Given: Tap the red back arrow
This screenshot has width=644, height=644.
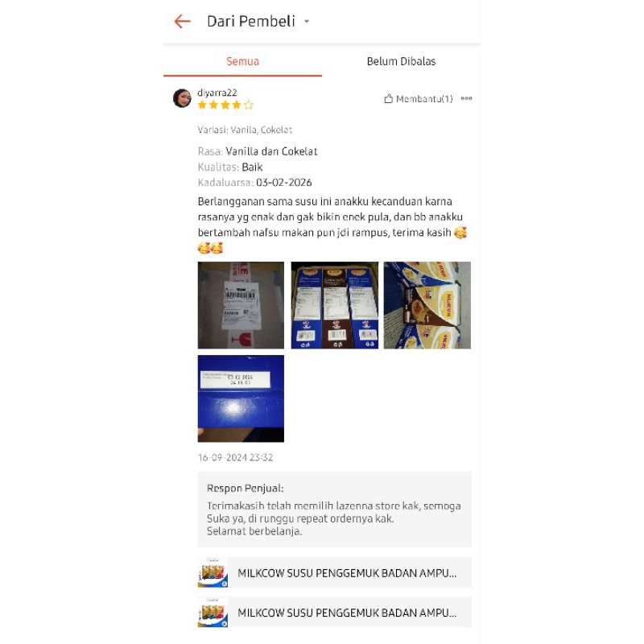Looking at the screenshot, I should (183, 22).
